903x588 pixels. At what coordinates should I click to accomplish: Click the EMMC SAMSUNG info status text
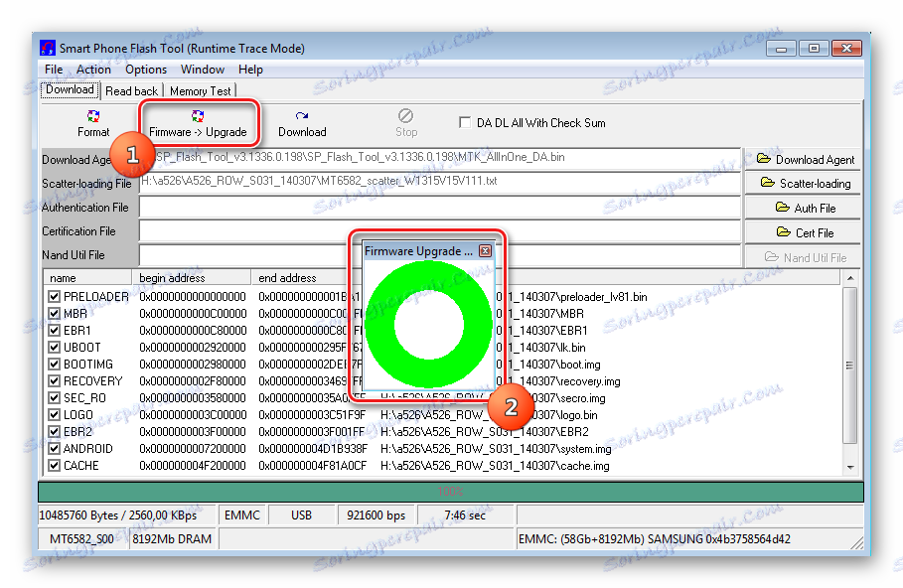pyautogui.click(x=655, y=539)
